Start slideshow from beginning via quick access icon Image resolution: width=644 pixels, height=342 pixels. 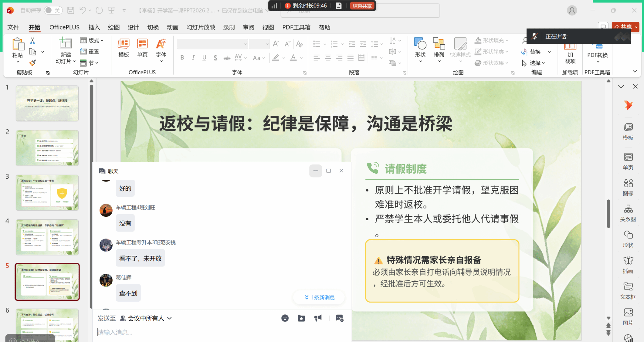tap(111, 10)
